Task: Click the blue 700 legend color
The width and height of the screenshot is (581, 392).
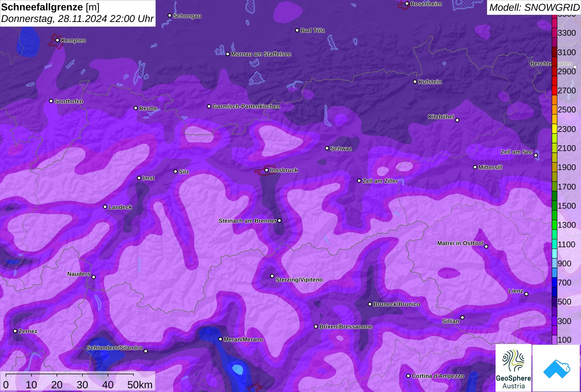Action: click(x=554, y=282)
